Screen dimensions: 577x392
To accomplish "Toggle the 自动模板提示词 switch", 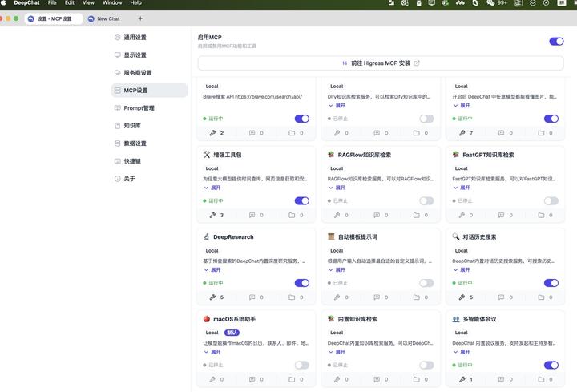I will (426, 283).
